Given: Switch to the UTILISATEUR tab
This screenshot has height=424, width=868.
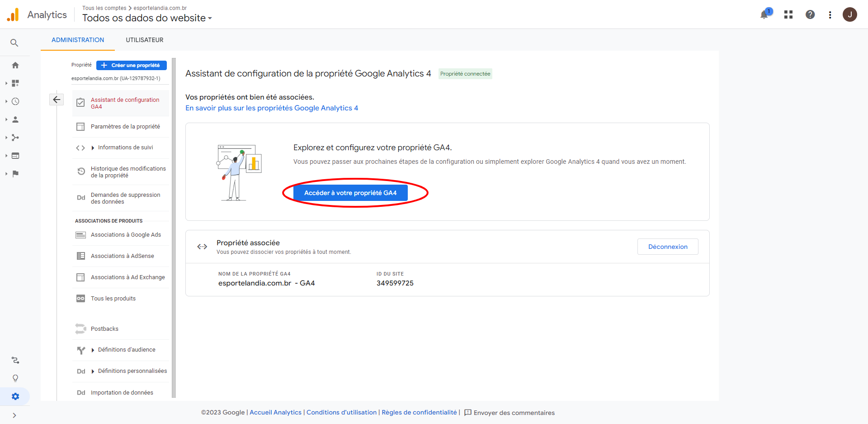Looking at the screenshot, I should [145, 40].
